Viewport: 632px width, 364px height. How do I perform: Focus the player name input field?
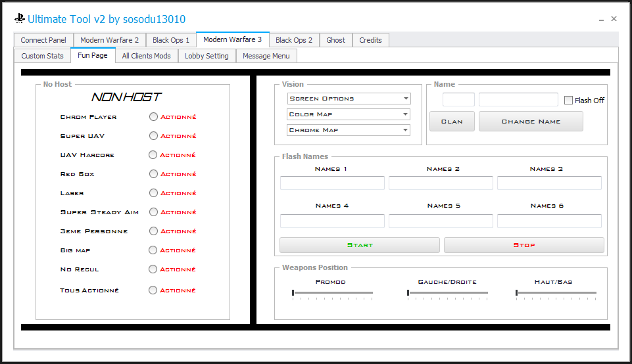point(518,99)
